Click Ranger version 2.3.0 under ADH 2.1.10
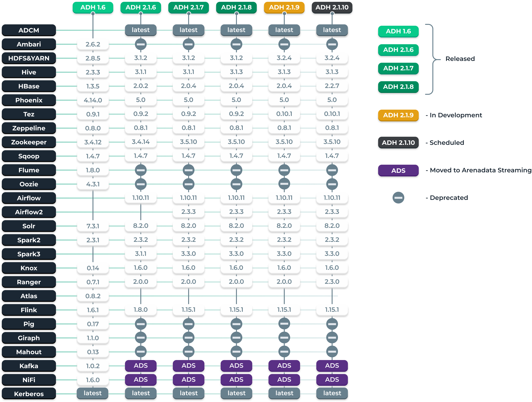The width and height of the screenshot is (532, 402). [332, 282]
